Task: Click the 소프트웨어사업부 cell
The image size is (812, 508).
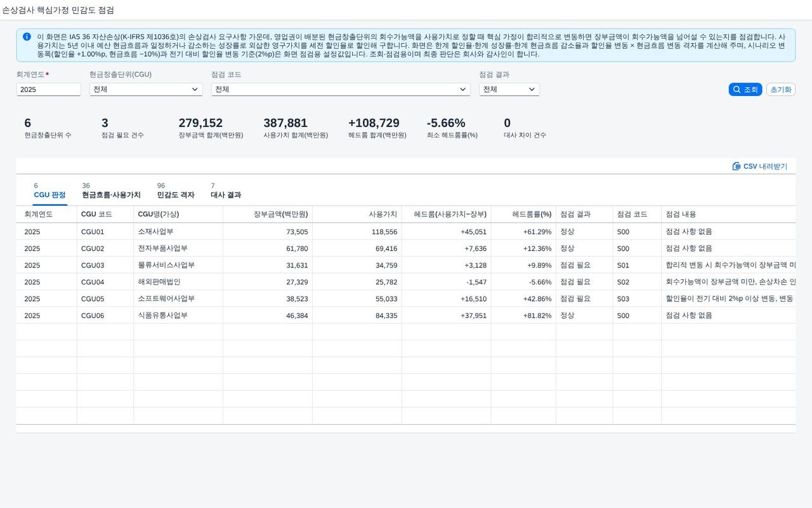Action: (x=178, y=298)
